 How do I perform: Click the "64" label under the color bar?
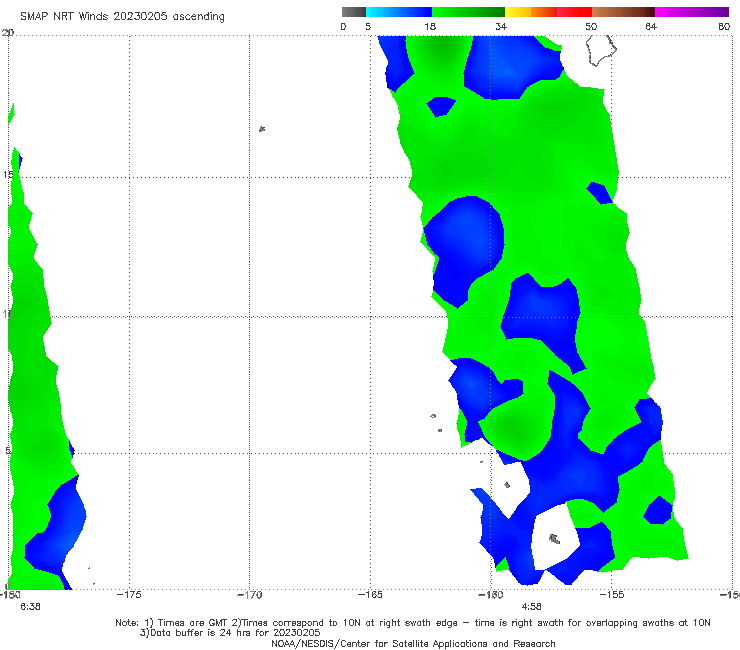click(651, 27)
